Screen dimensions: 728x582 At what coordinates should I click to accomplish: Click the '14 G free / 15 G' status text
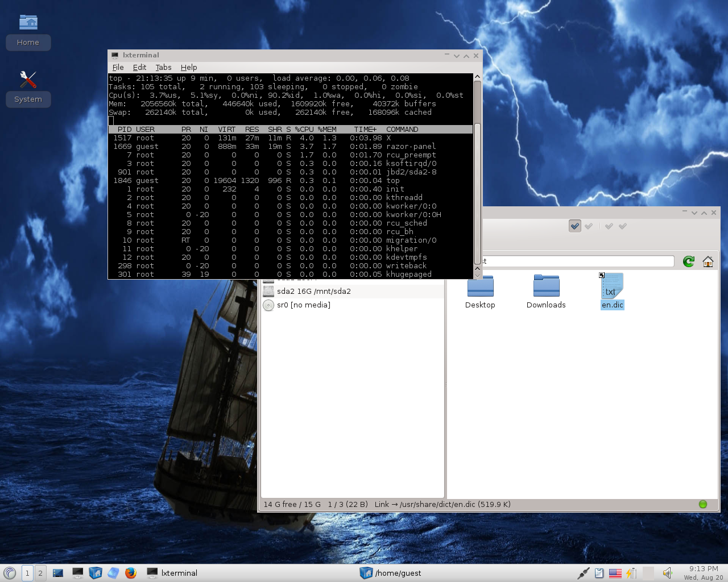tap(292, 504)
